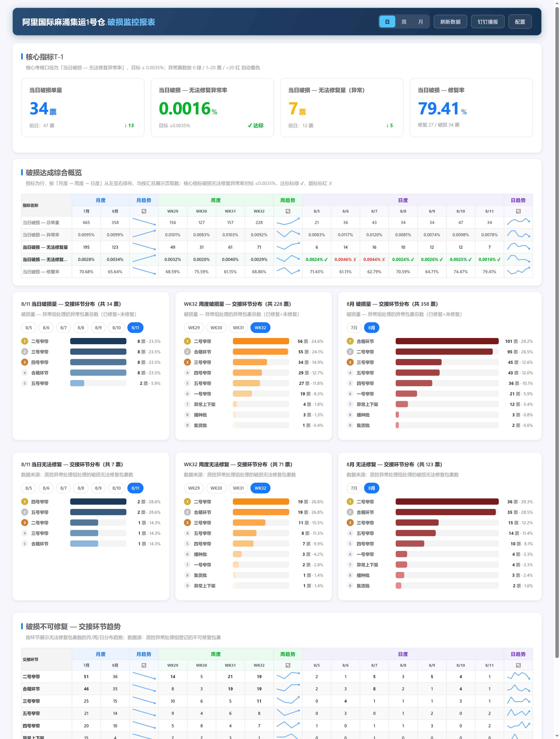Click the 当日破损 — 修复率 79.41% KPI card

[x=471, y=107]
